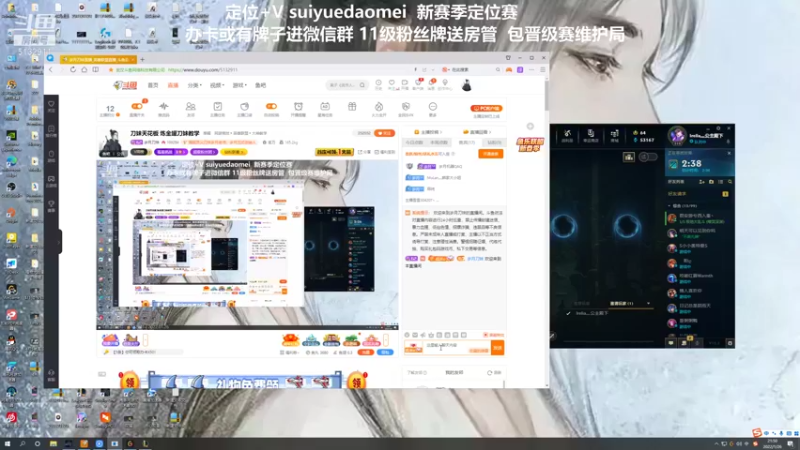
Task: Click the League summoner profile avatar
Action: [x=678, y=135]
